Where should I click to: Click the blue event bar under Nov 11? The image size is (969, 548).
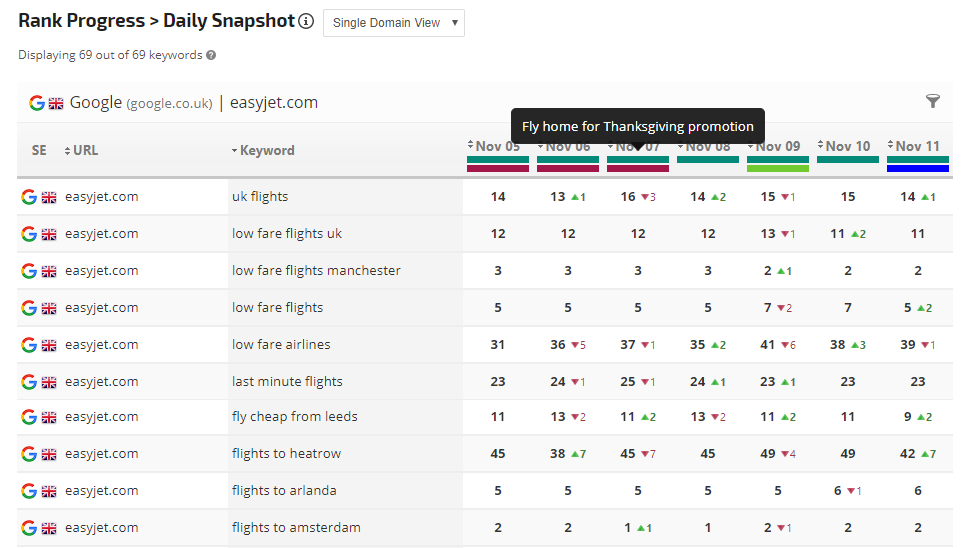pyautogui.click(x=917, y=168)
